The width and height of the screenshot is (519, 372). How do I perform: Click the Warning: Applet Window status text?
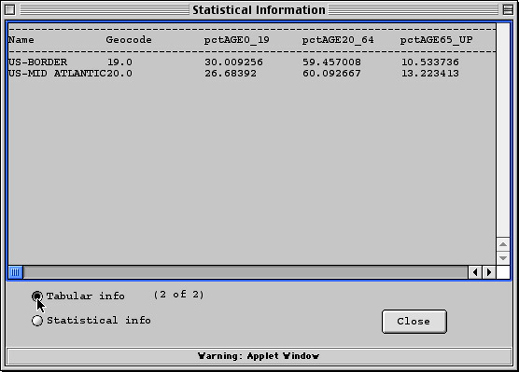(x=259, y=356)
